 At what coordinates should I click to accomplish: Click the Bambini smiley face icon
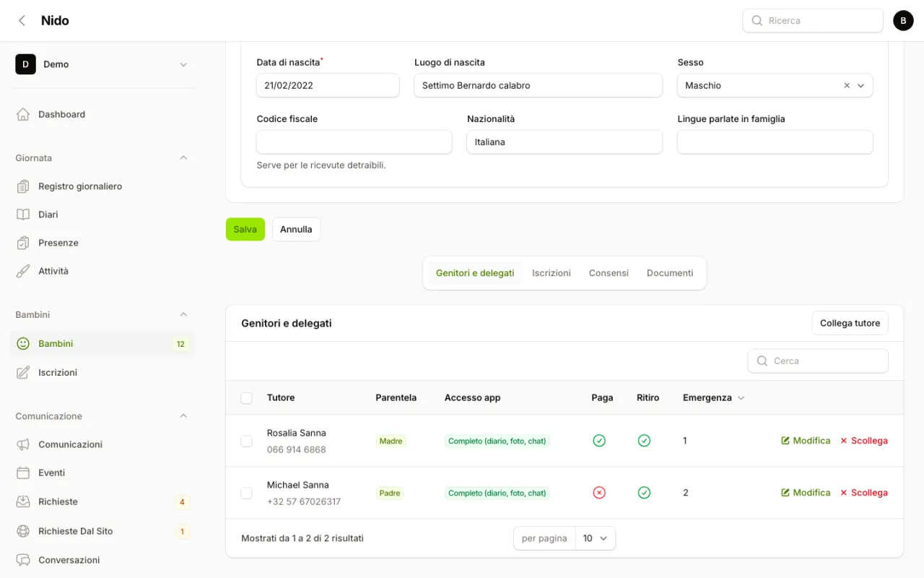point(23,344)
